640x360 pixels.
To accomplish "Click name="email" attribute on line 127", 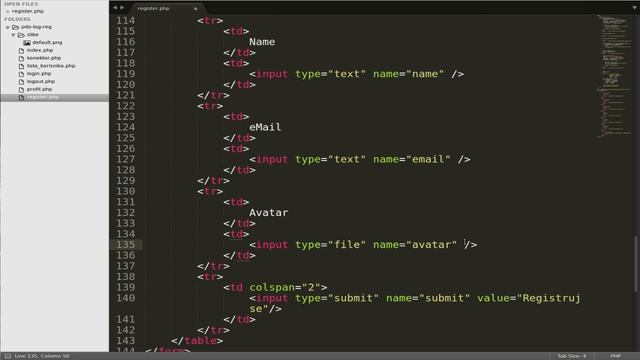I will click(x=412, y=160).
